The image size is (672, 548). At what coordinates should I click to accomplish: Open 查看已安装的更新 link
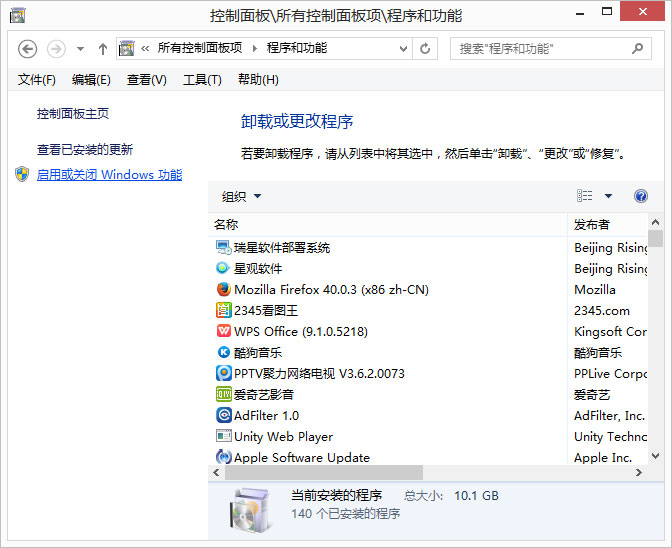point(85,150)
